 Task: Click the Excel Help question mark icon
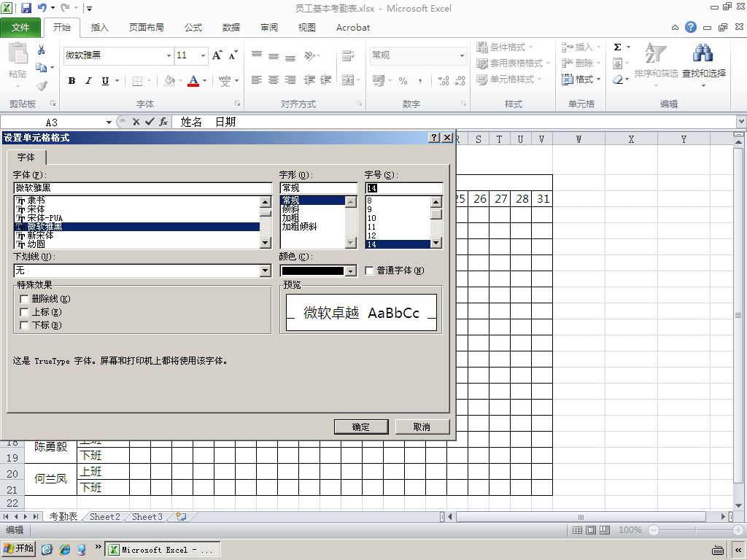(691, 27)
